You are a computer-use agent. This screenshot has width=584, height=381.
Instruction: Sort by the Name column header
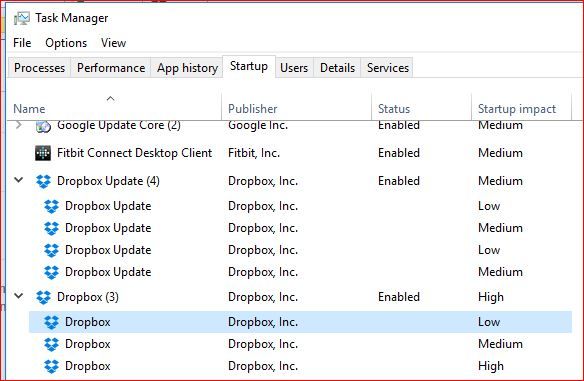pyautogui.click(x=114, y=106)
